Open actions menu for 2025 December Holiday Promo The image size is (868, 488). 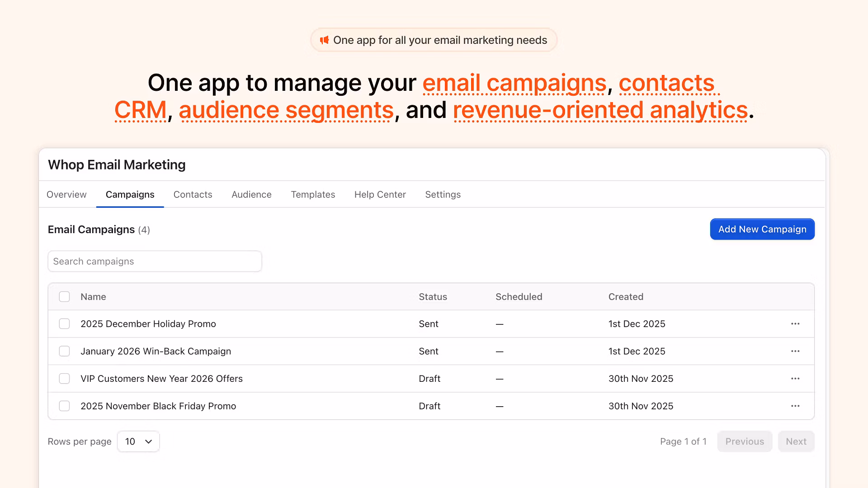tap(795, 324)
